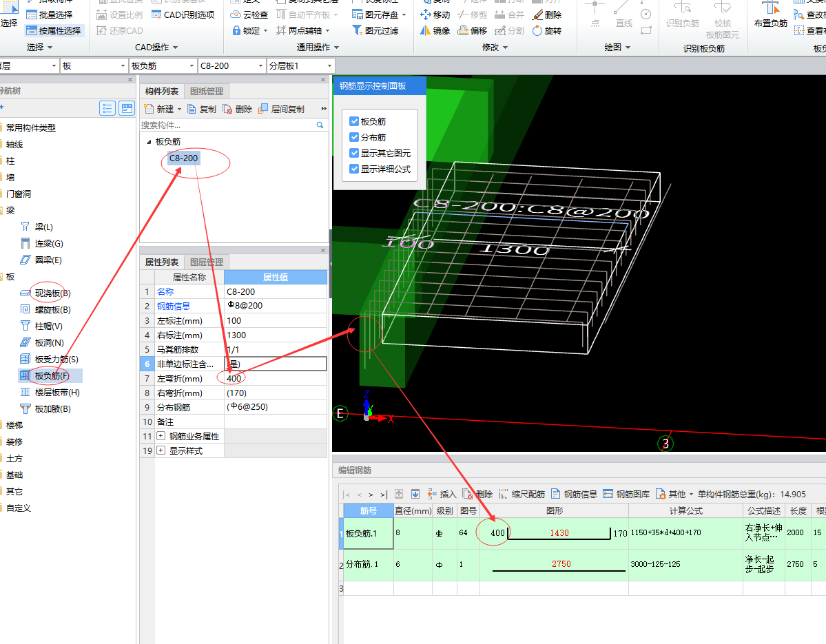This screenshot has height=644, width=826.
Task: Click the 云检查 cloud check icon
Action: coord(235,14)
